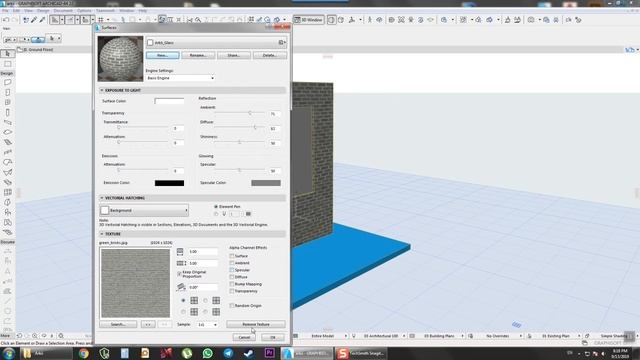Click the Rename... button
This screenshot has height=360, width=640.
coord(198,55)
